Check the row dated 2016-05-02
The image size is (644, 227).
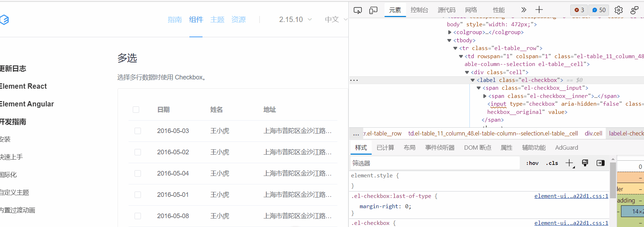(138, 152)
